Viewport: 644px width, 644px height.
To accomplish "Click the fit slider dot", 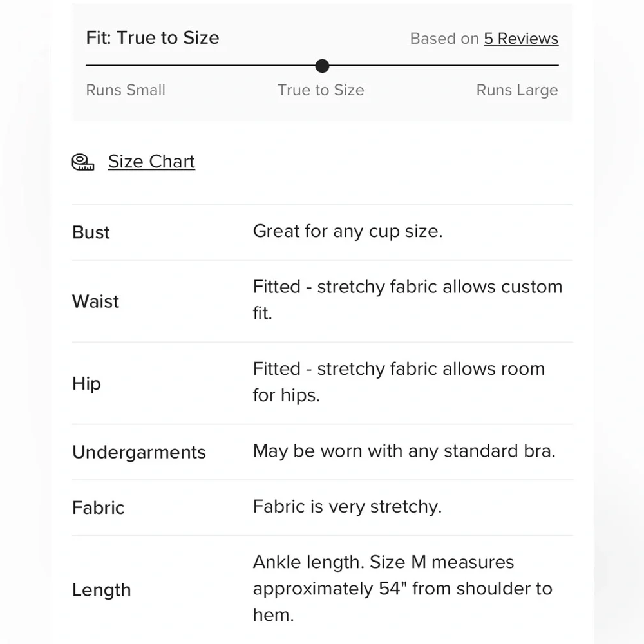I will [323, 66].
